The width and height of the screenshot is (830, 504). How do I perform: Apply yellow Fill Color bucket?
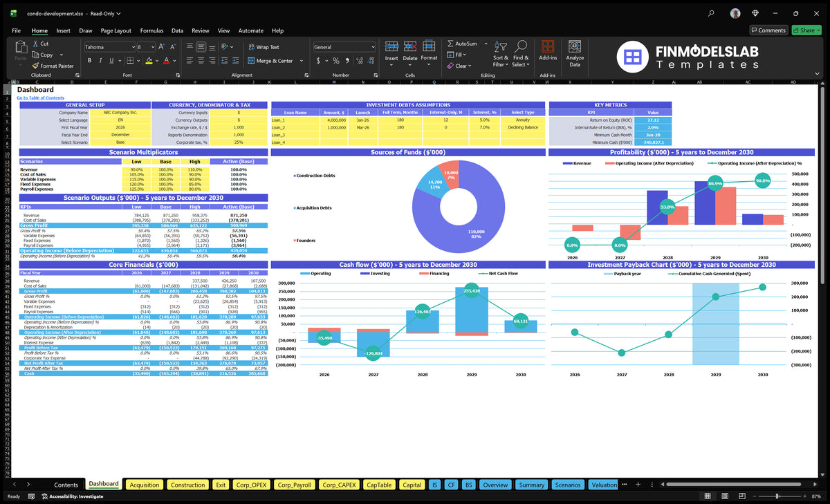[148, 61]
